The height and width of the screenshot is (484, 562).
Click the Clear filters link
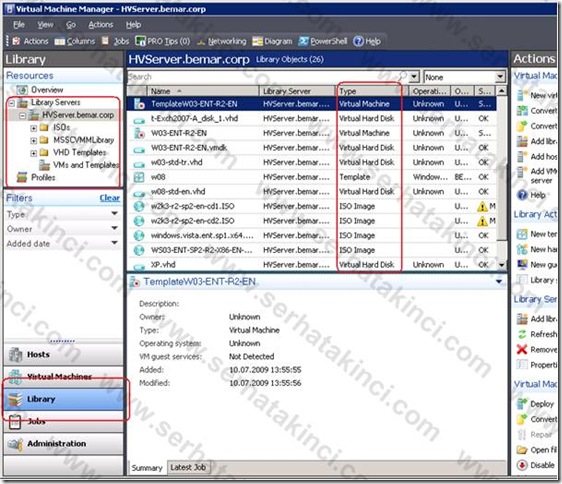(x=110, y=198)
